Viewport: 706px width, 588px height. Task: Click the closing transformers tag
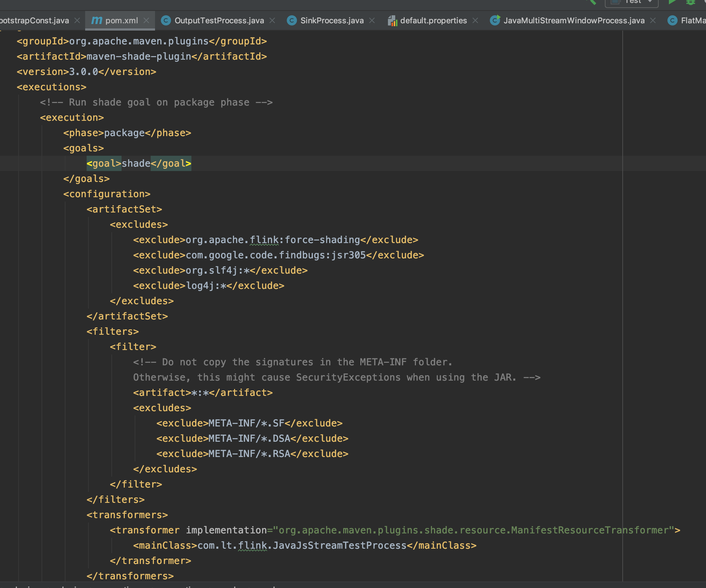click(130, 576)
